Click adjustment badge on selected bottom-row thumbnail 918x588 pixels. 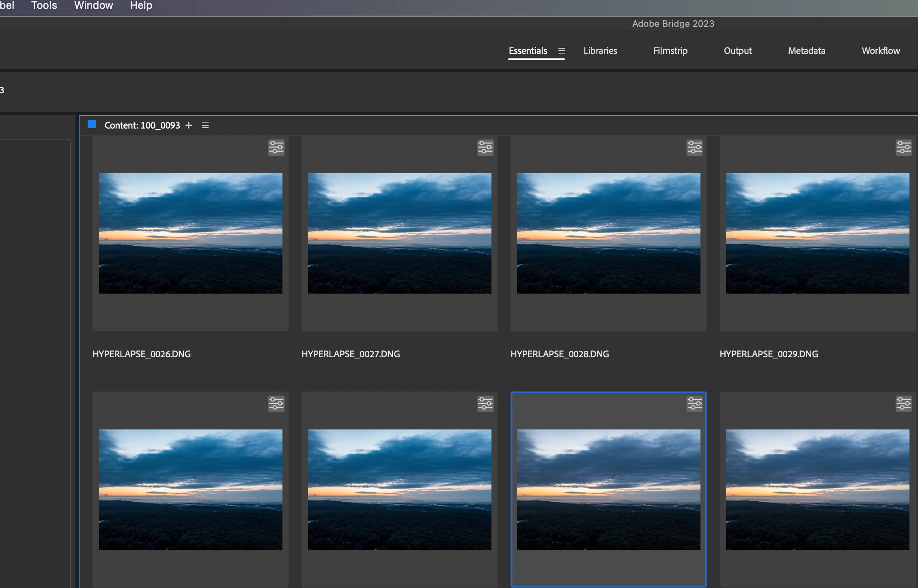point(694,403)
